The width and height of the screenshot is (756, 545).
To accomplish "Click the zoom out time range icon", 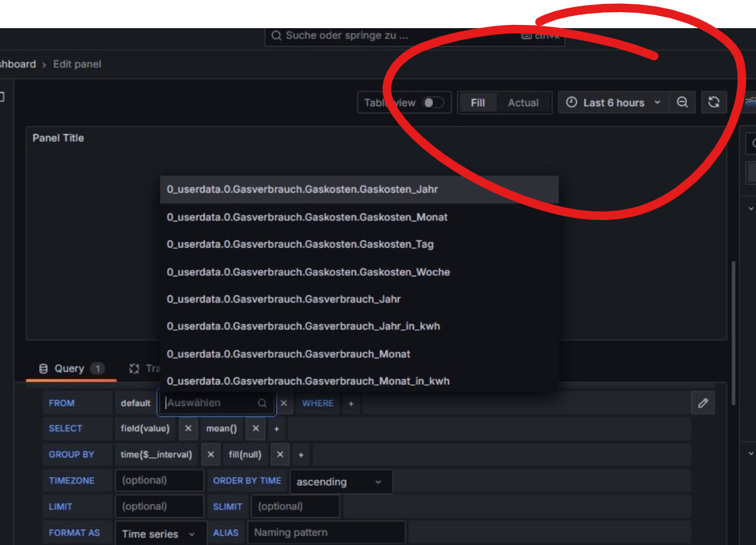I will pyautogui.click(x=682, y=102).
